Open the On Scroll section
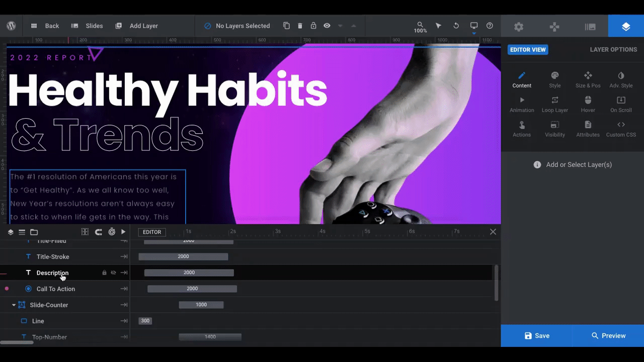 621,105
